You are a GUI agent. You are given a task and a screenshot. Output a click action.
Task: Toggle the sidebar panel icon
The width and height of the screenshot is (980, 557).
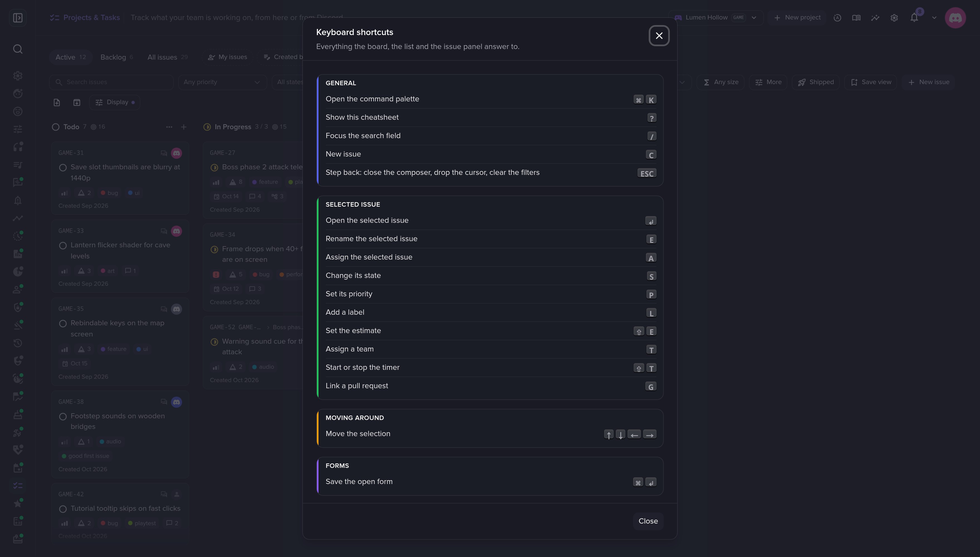[18, 18]
